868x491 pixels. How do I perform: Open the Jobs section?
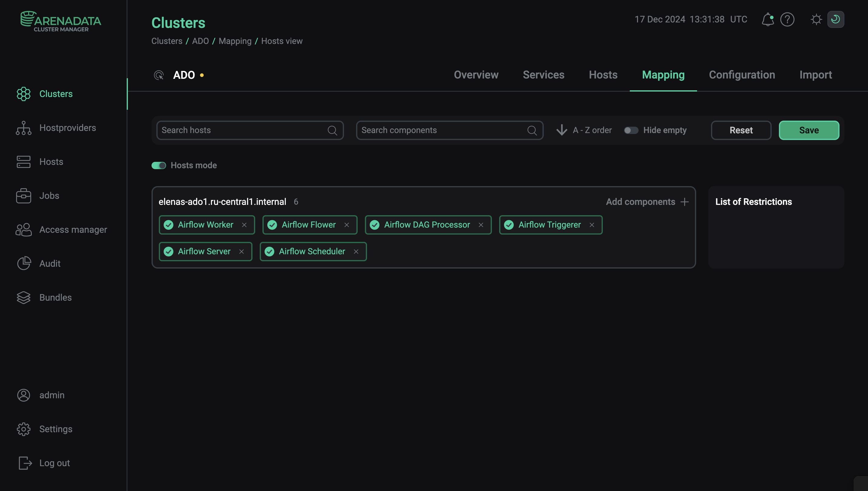pos(49,195)
